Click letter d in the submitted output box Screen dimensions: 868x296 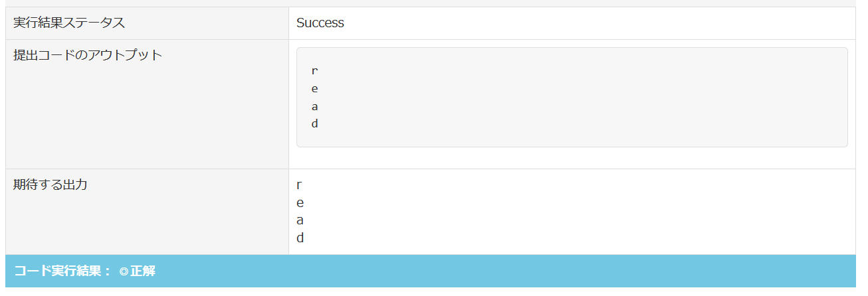coord(314,124)
